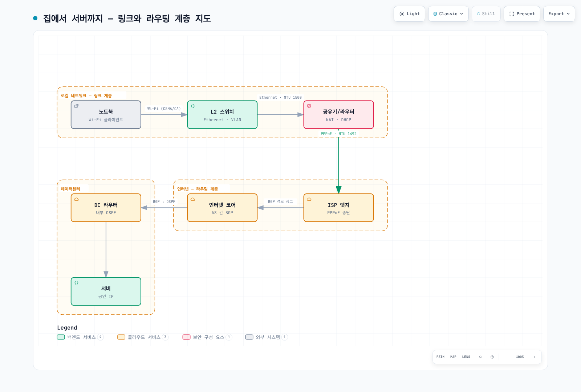The width and height of the screenshot is (581, 392).
Task: Zoom in with the plus button
Action: point(535,357)
